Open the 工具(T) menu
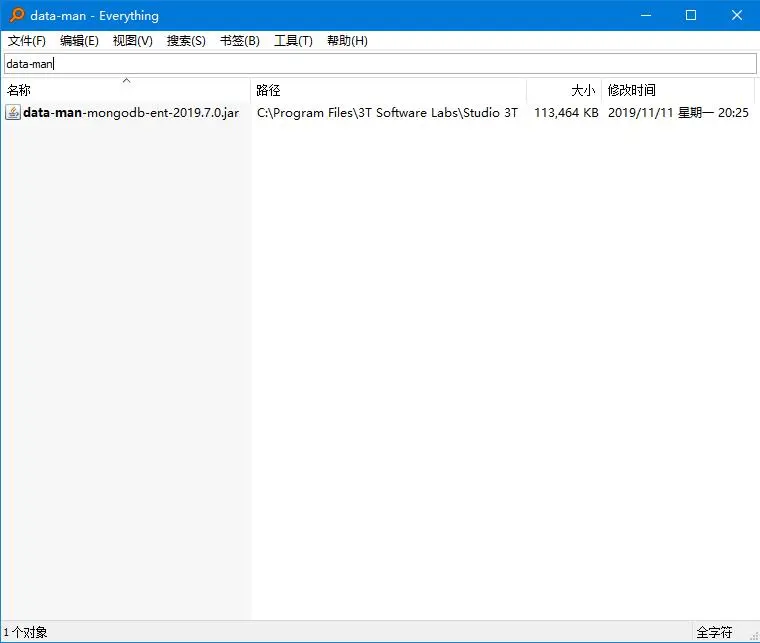Viewport: 760px width, 643px height. click(293, 41)
